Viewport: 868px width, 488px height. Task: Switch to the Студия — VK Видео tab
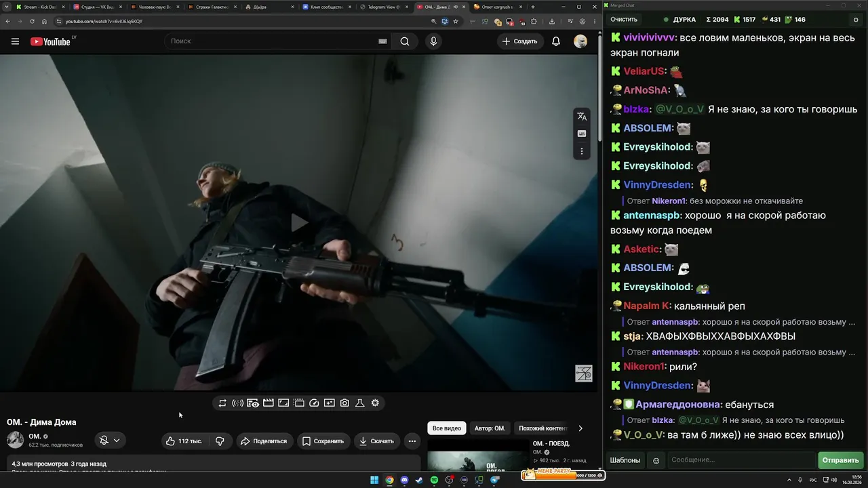(98, 7)
